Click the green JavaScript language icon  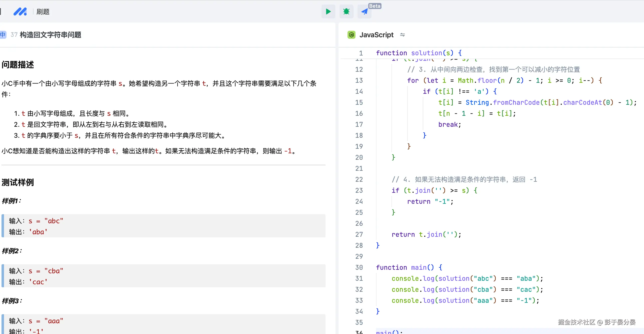coord(351,35)
